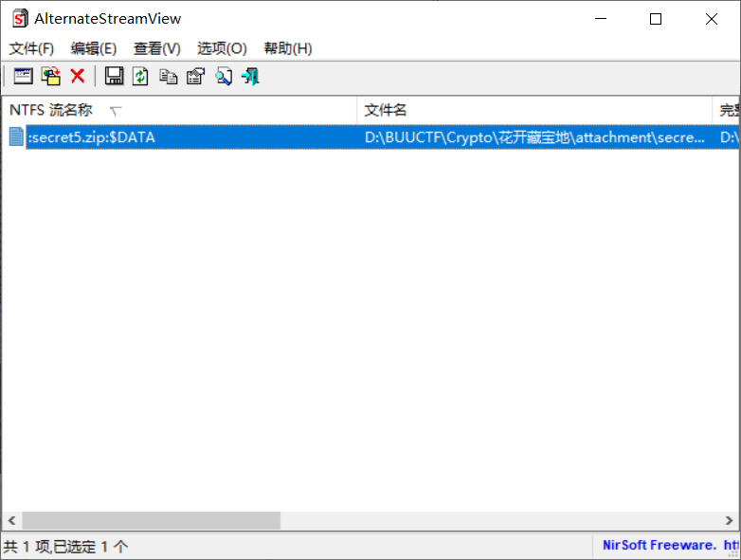Delete selected streams with the red X icon
741x560 pixels.
coord(78,76)
